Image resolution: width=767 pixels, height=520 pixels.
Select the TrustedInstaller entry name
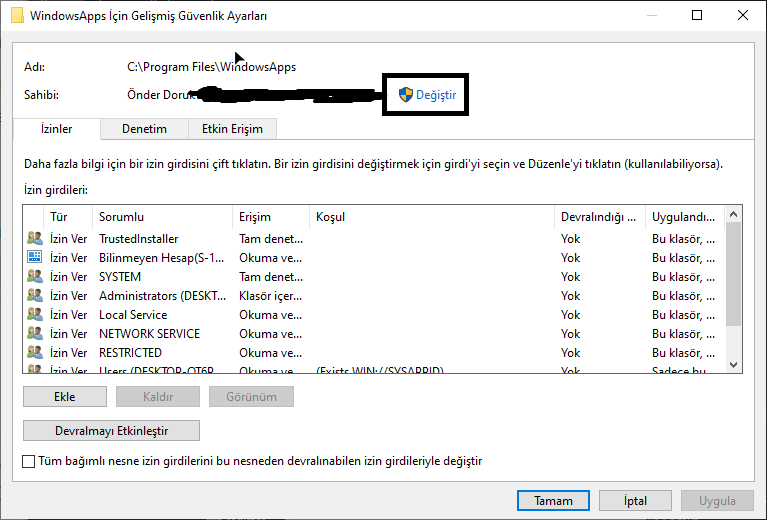[138, 239]
